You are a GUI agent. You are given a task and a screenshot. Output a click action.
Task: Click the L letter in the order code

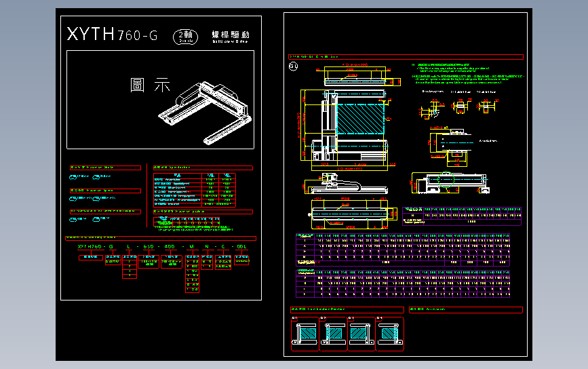[x=129, y=246]
